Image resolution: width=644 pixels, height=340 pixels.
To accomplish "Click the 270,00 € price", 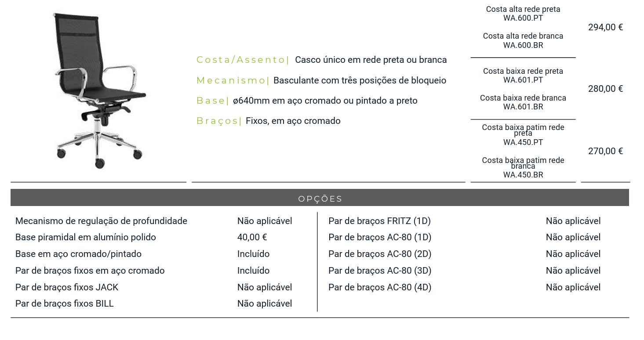I will (605, 151).
